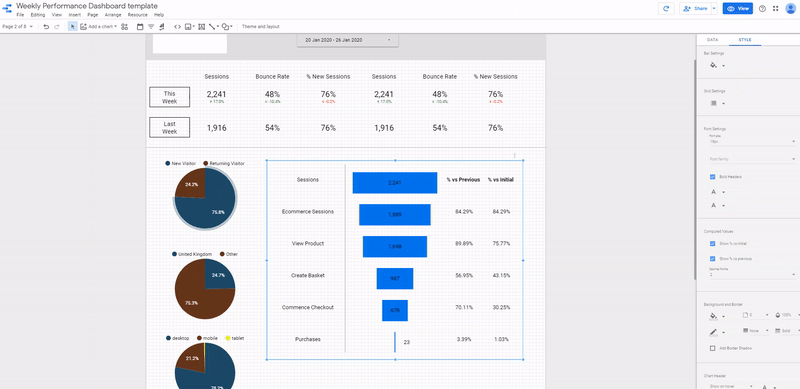The width and height of the screenshot is (800, 389).
Task: Expand the Decimal Points dropdown
Action: tap(752, 275)
